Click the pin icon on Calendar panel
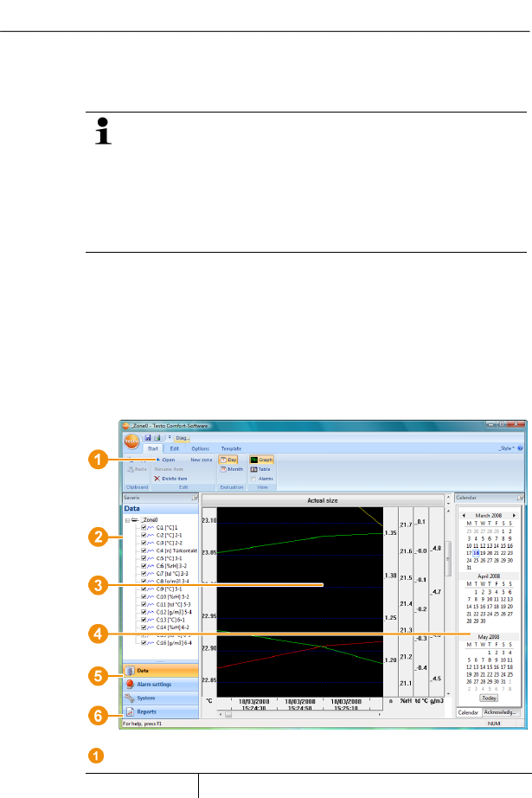The width and height of the screenshot is (532, 798). coord(520,498)
